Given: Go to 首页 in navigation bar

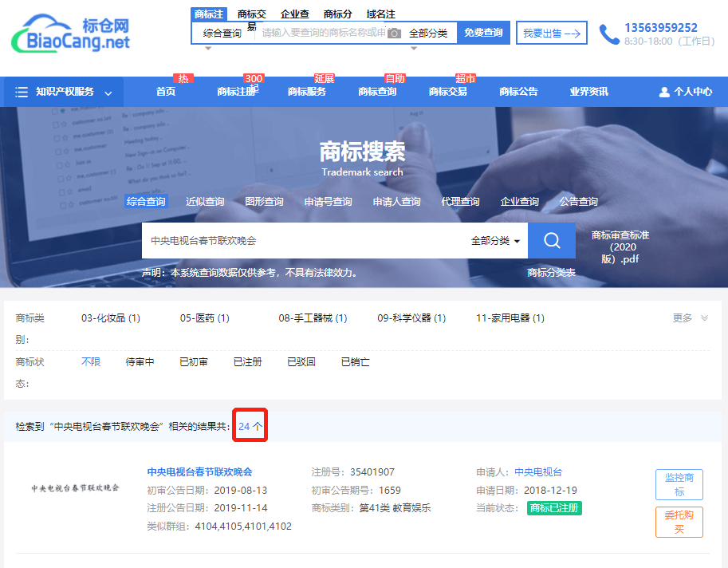Looking at the screenshot, I should [x=166, y=92].
